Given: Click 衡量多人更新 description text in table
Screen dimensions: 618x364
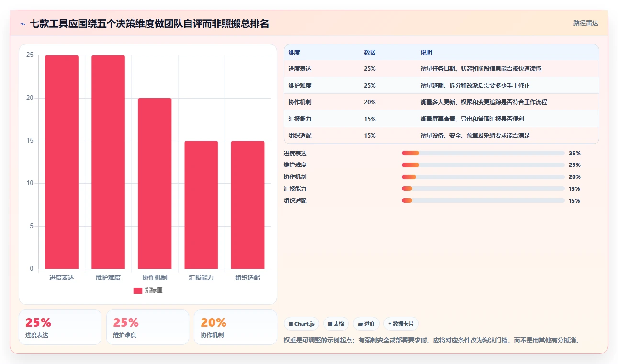Looking at the screenshot, I should [483, 102].
